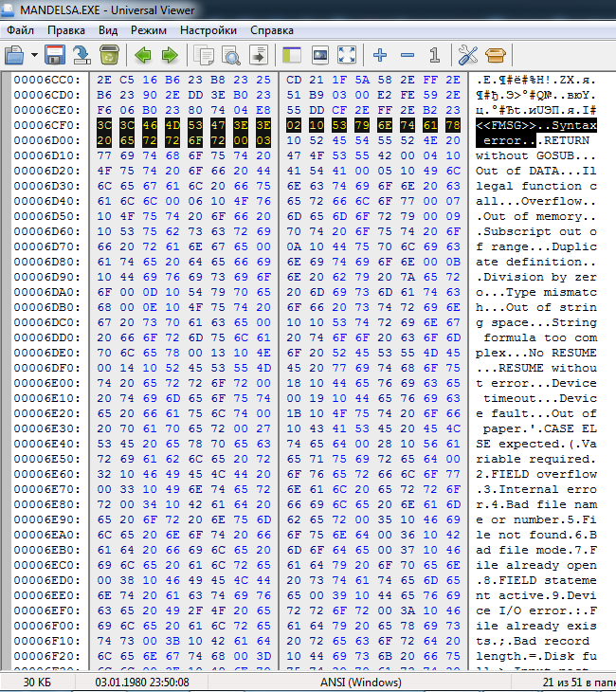Image resolution: width=616 pixels, height=692 pixels.
Task: Click the blue download arrow icon
Action: click(x=82, y=55)
